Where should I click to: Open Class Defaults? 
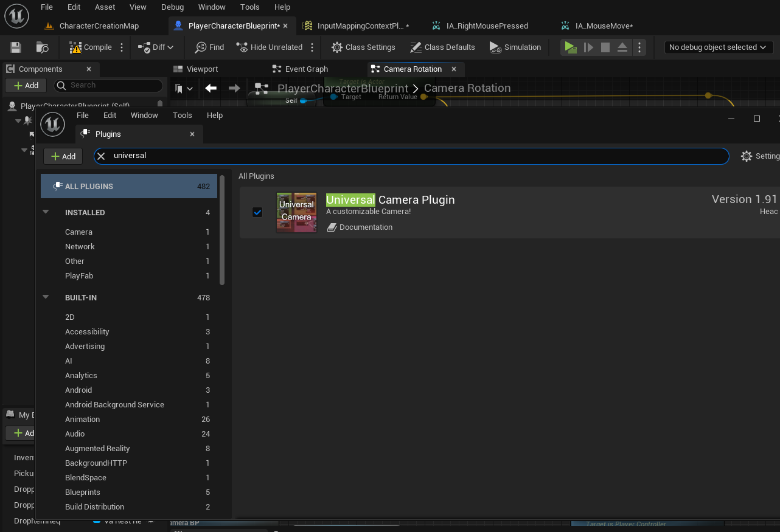pos(442,47)
